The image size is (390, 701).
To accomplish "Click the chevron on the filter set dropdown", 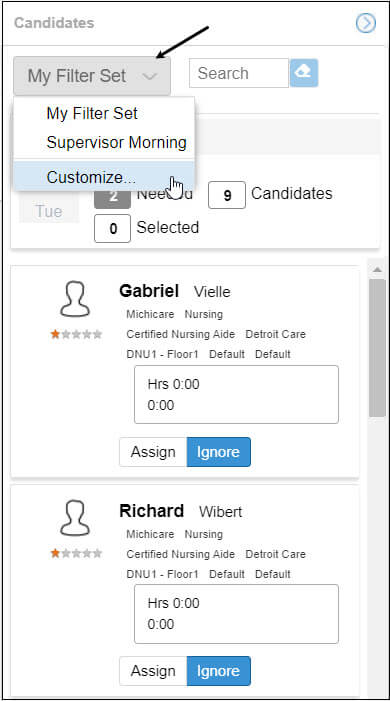I will pos(150,76).
